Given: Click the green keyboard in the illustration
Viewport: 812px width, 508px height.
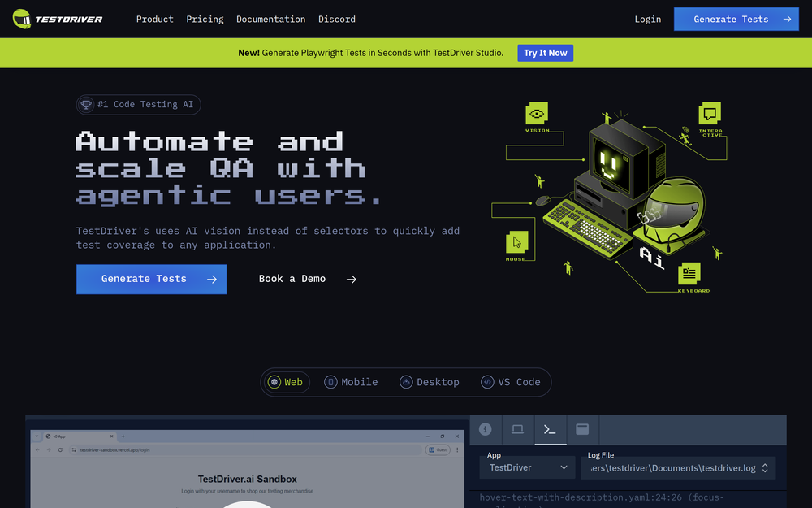Looking at the screenshot, I should click(x=587, y=228).
